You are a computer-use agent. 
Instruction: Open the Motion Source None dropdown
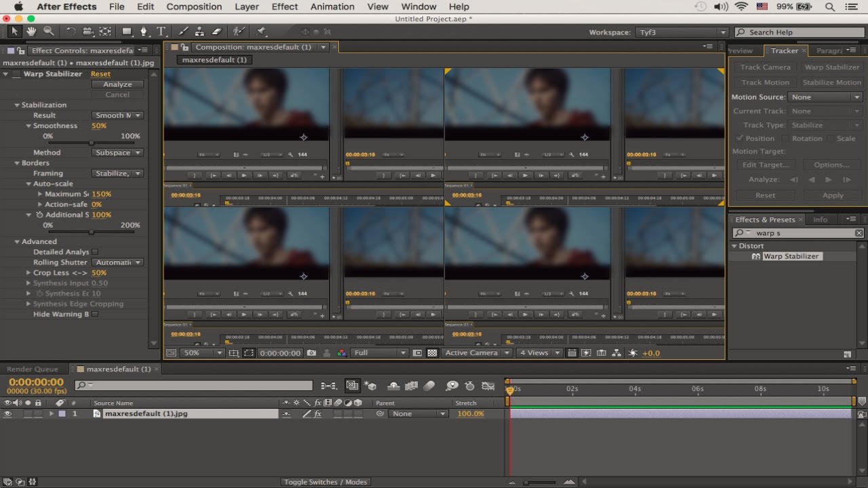[x=825, y=97]
